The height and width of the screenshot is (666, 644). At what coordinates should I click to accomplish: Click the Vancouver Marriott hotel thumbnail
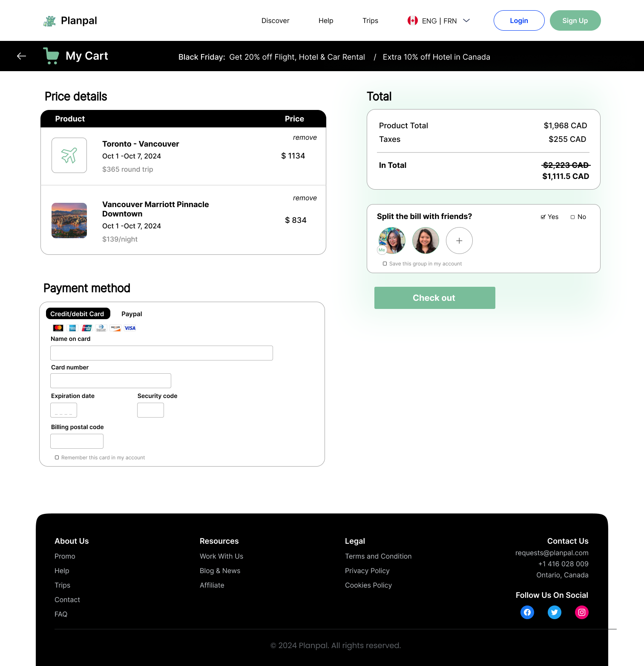[x=69, y=220]
